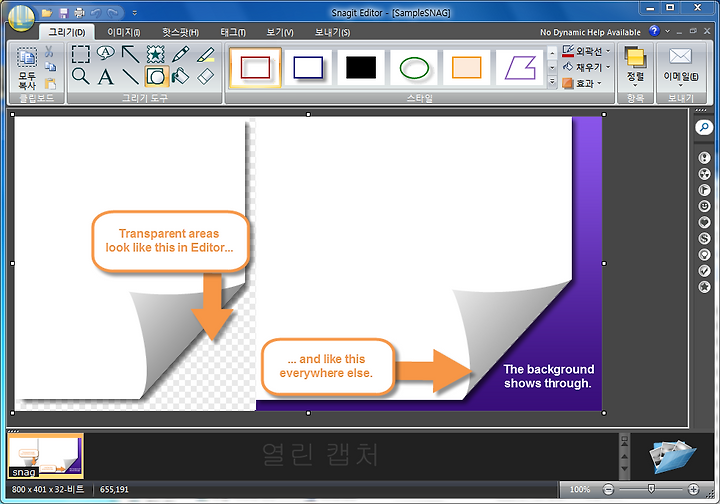
Task: Select the Arrow drawing tool
Action: click(130, 54)
